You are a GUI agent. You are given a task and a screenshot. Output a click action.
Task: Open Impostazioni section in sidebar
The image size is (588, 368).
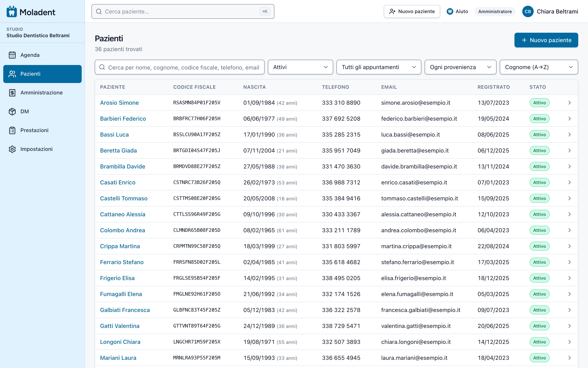[42, 149]
